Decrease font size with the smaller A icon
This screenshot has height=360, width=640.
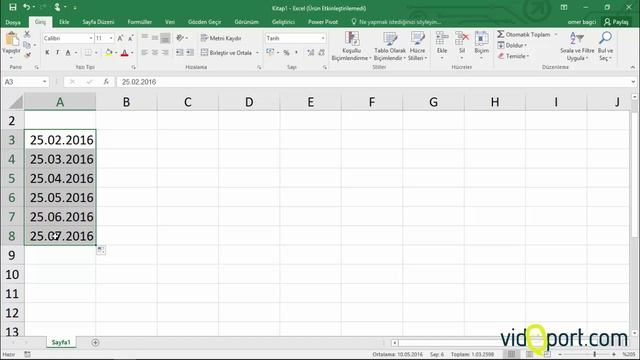(x=131, y=38)
